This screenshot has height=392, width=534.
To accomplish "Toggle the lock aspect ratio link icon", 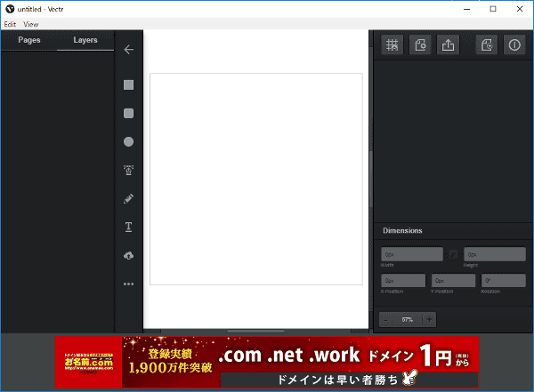I will tap(453, 254).
